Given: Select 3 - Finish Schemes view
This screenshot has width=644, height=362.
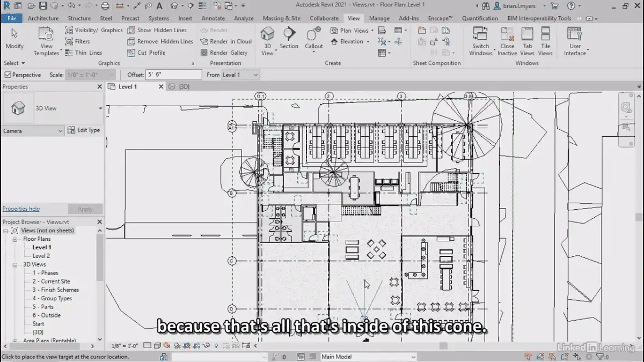Looking at the screenshot, I should point(55,290).
